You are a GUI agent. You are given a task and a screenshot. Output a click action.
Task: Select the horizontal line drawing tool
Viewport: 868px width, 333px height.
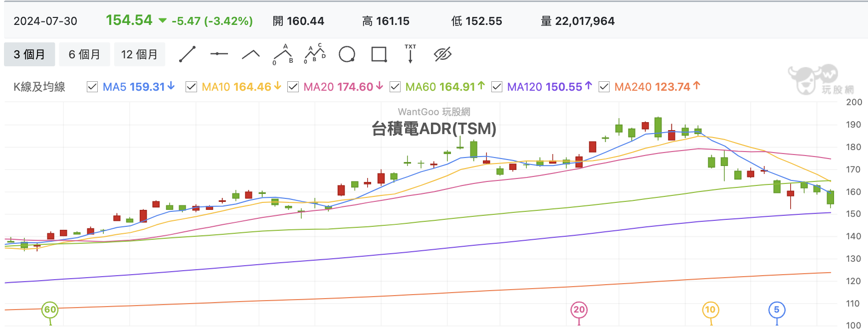click(x=219, y=54)
